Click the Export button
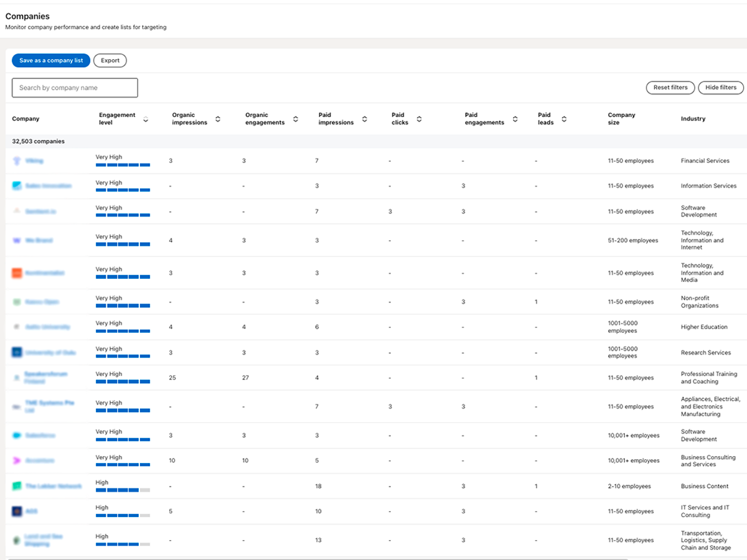 (x=110, y=60)
